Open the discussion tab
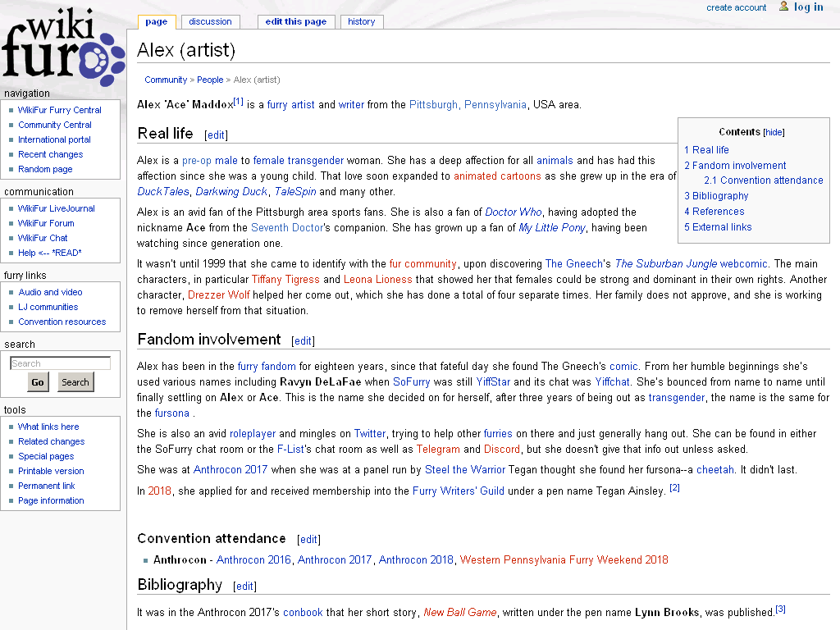 (x=210, y=21)
